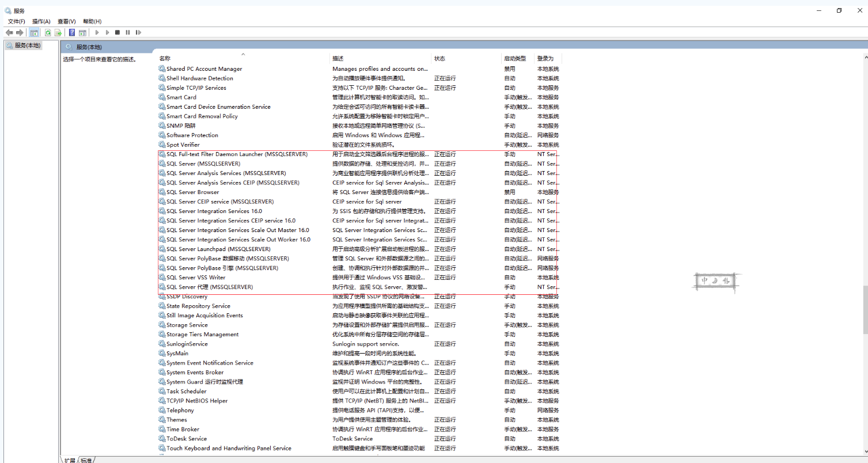The width and height of the screenshot is (868, 463).
Task: Click the gear icon of Smart Card Removal Policy
Action: [162, 116]
